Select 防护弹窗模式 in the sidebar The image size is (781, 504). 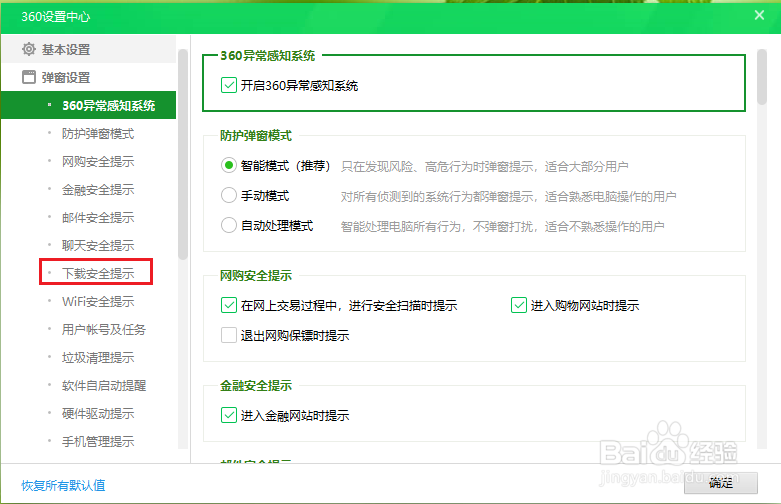[98, 133]
